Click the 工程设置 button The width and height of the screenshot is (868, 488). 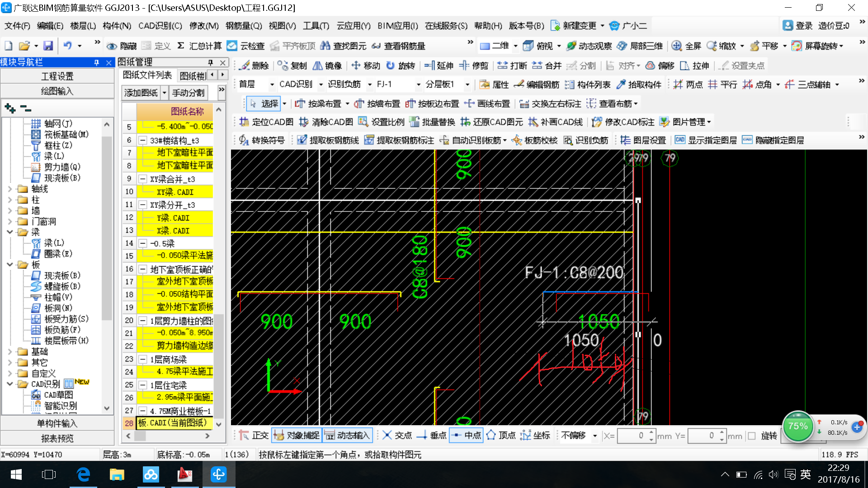click(57, 76)
